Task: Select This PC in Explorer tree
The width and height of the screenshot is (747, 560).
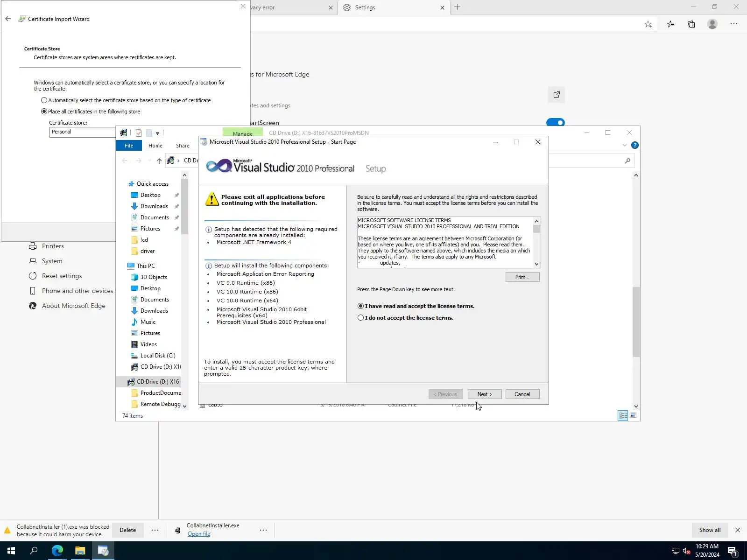Action: pyautogui.click(x=146, y=266)
